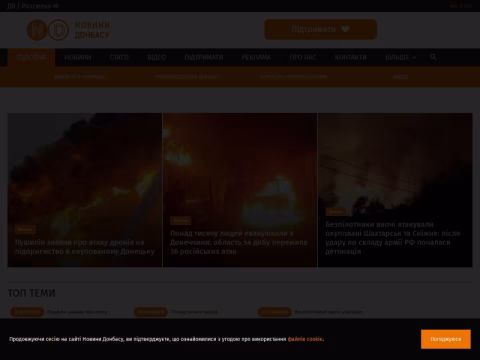Open the ПІДТРИМАТИ menu item
The width and height of the screenshot is (480, 360).
[x=204, y=57]
